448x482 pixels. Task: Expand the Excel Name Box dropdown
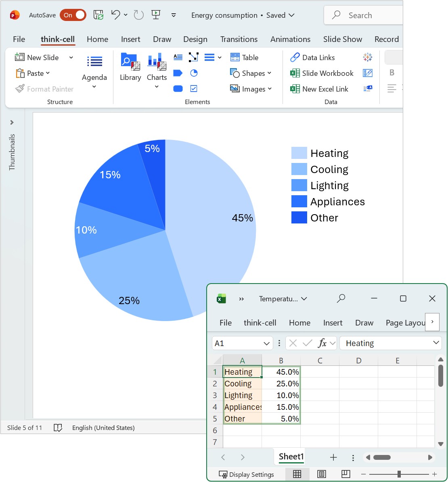point(266,343)
